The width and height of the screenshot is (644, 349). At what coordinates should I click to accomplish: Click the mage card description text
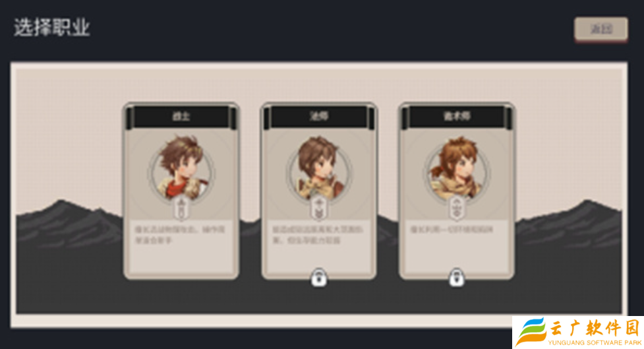point(318,234)
